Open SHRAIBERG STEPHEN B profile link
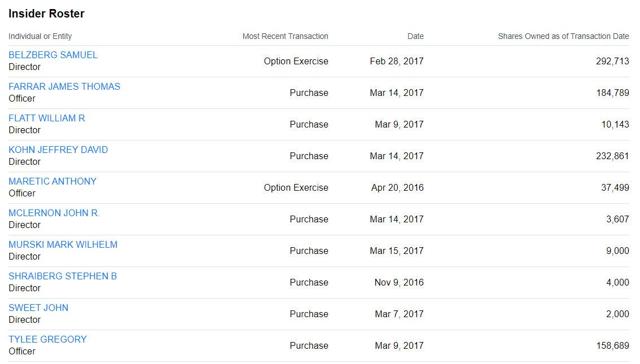Image resolution: width=640 pixels, height=364 pixels. [63, 276]
